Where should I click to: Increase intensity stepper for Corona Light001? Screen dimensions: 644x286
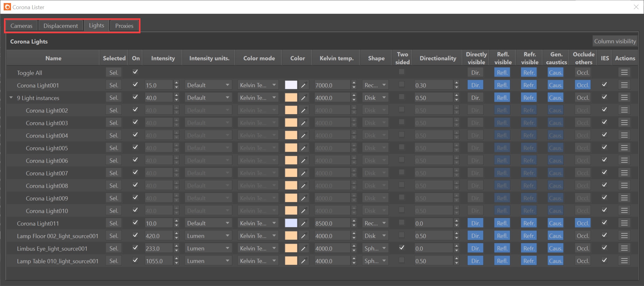(x=176, y=83)
